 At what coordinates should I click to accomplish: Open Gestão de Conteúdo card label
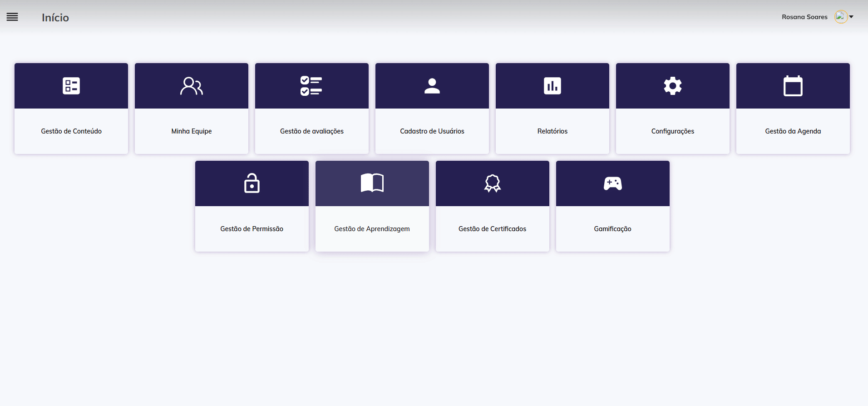coord(71,131)
